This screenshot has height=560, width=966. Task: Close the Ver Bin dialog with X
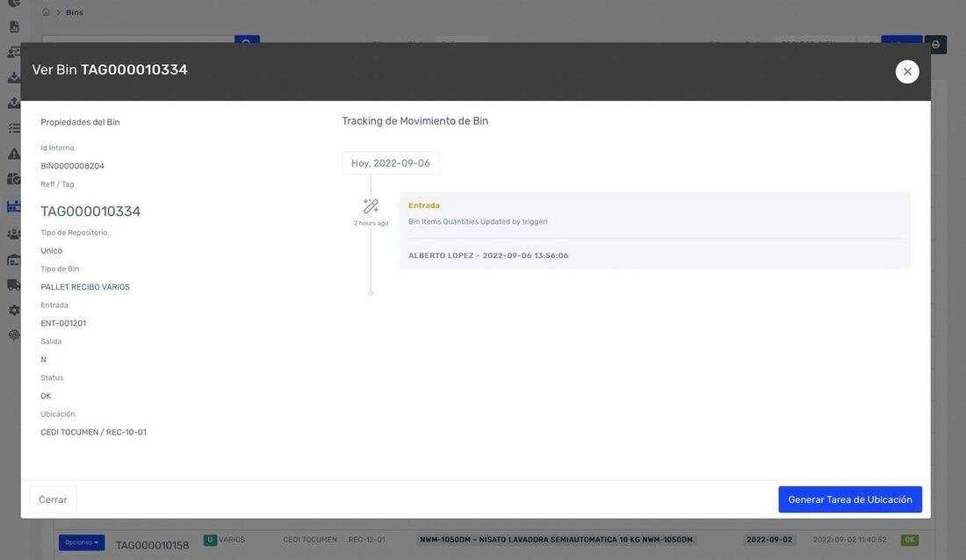pyautogui.click(x=907, y=71)
